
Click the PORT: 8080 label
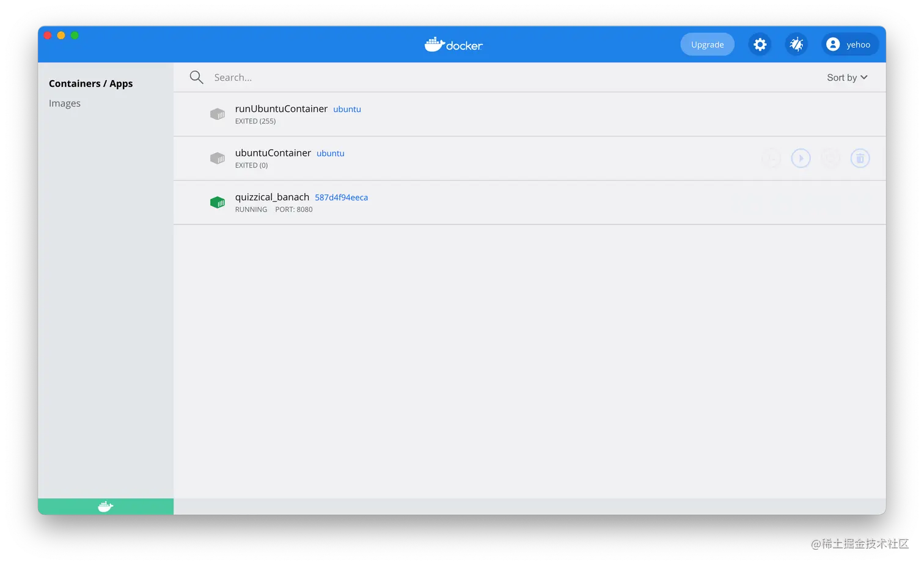294,209
